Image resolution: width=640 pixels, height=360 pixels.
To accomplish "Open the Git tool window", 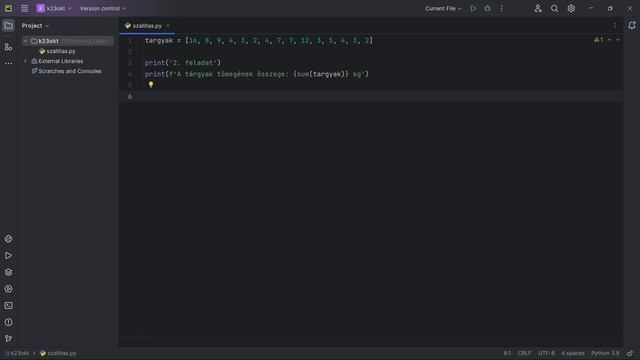I will coord(8,339).
